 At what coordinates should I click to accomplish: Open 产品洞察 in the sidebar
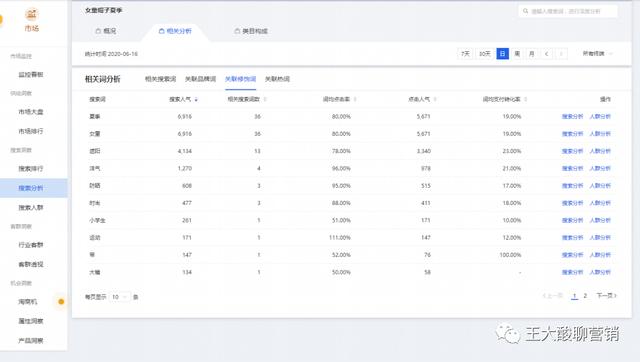[x=31, y=340]
